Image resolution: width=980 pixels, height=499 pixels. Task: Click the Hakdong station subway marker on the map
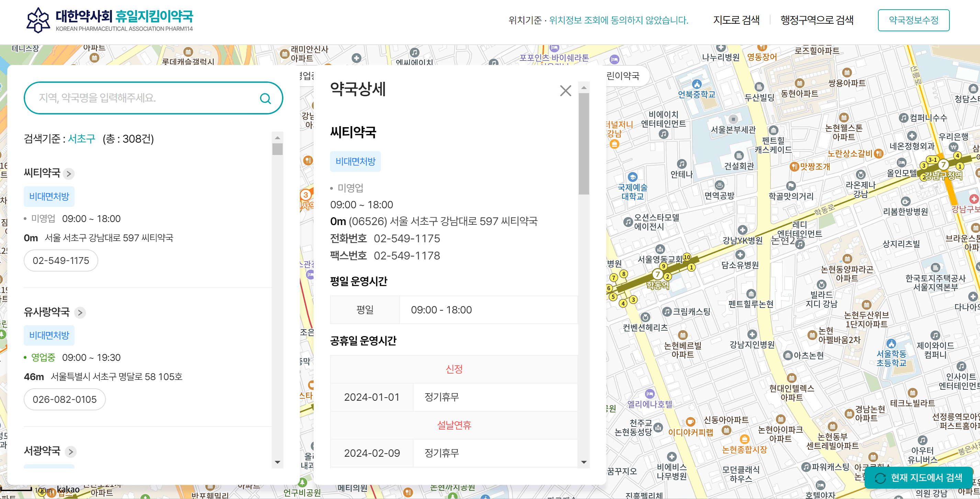[x=658, y=275]
